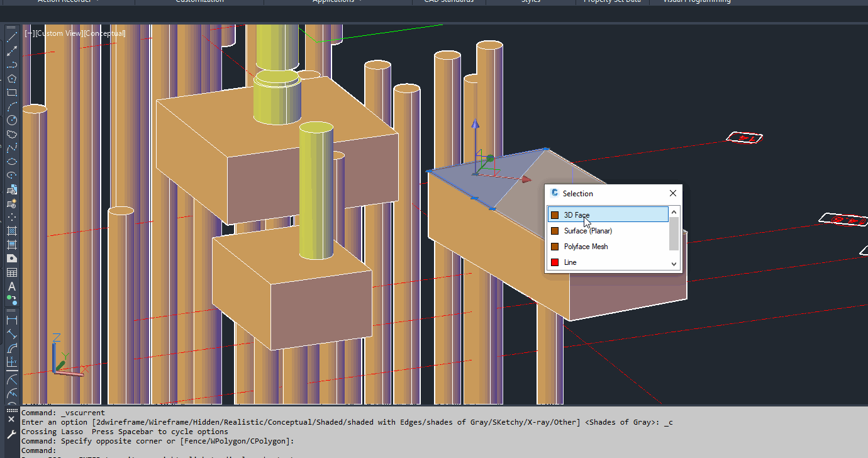This screenshot has width=868, height=458.
Task: Click the viewport minus control menu
Action: (30, 33)
